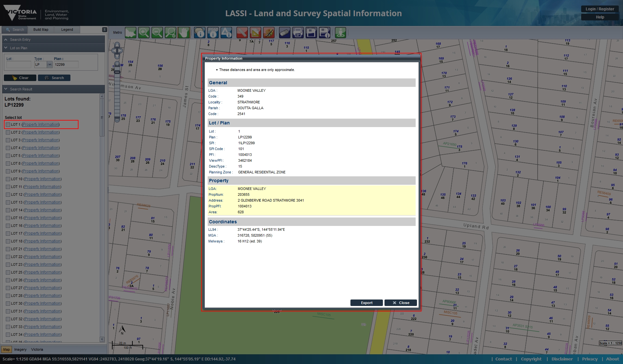Click the Search button under Lot on Plan
Screen dimensions: 623x364
pos(54,78)
